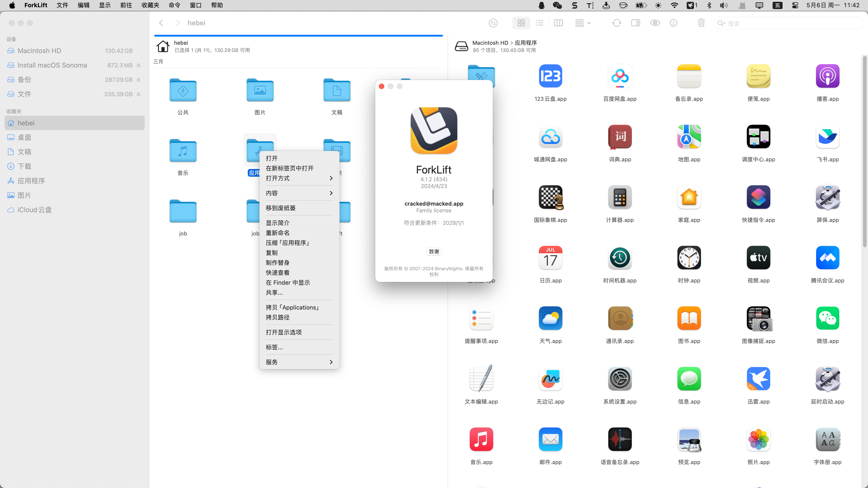868x488 pixels.
Task: Switch to list view mode
Action: pos(540,23)
